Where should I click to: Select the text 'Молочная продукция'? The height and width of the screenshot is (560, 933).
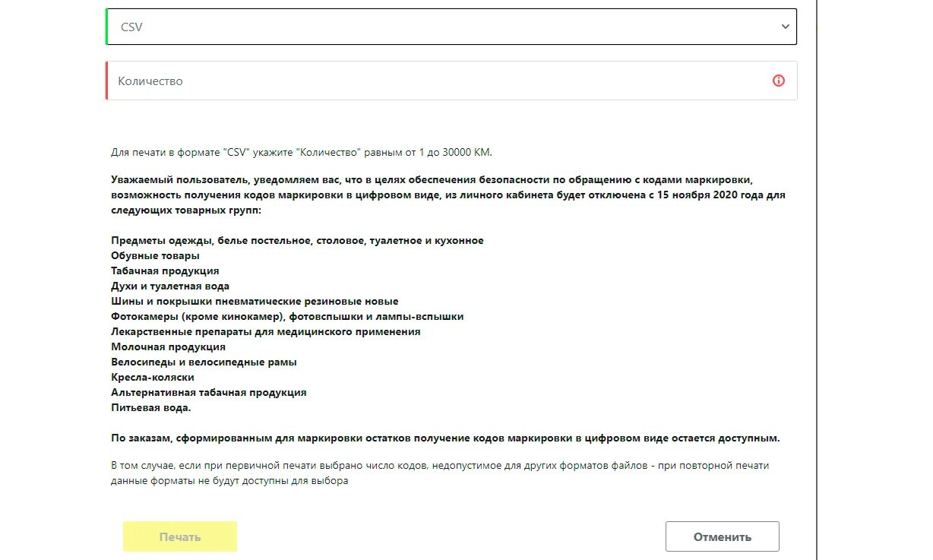168,346
